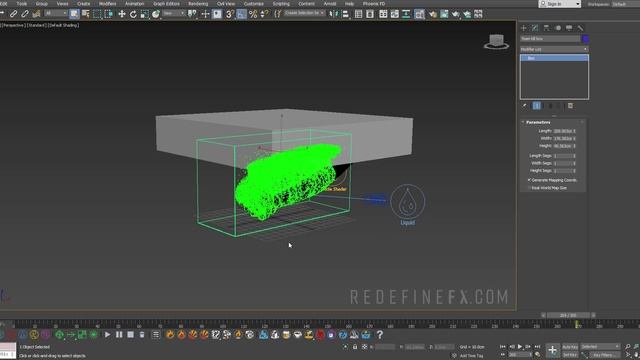
Task: Switch to the Create command panel tab
Action: [x=523, y=28]
